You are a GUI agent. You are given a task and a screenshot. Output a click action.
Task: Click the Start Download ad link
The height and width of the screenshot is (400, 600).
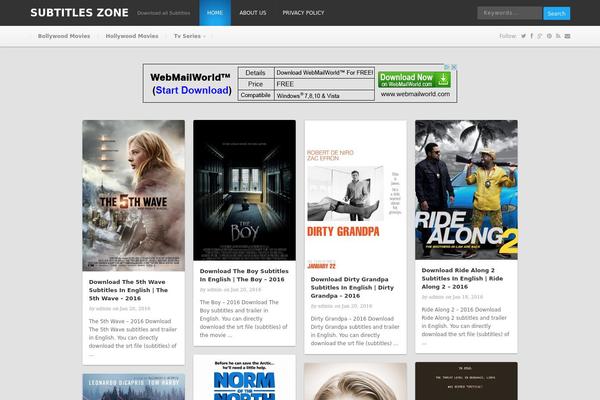tap(192, 90)
